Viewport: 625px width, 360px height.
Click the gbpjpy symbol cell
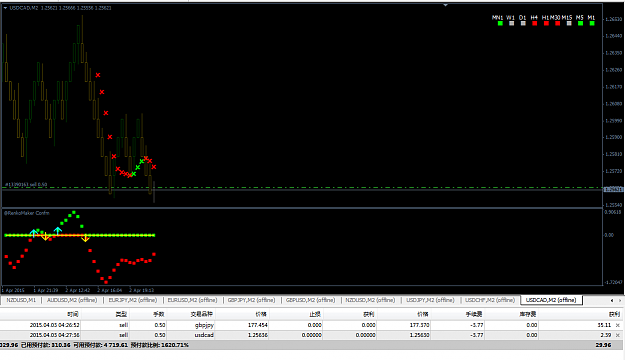tap(204, 325)
